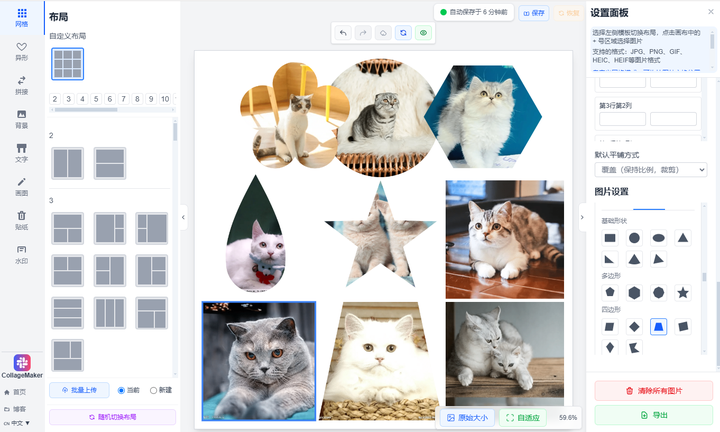Select the 贴纸 sticker tool

(21, 218)
